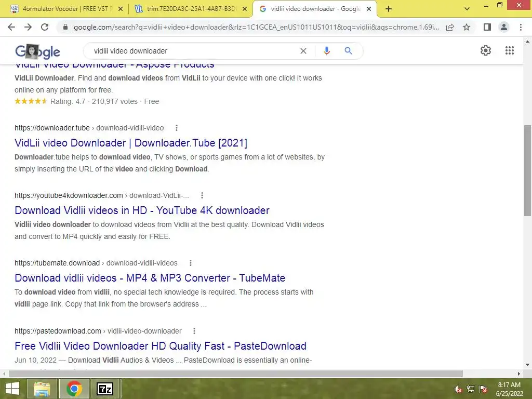The width and height of the screenshot is (532, 399).
Task: Open options for pastedownload.com result
Action: click(x=194, y=331)
